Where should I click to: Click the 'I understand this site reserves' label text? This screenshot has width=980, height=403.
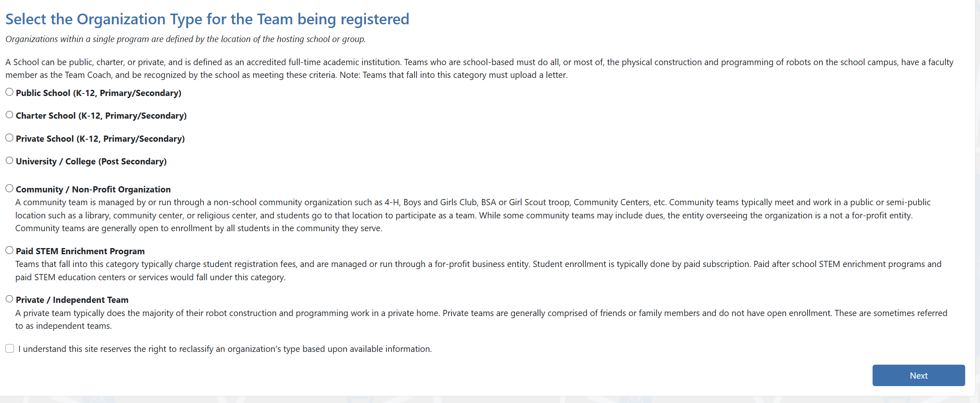pyautogui.click(x=225, y=349)
